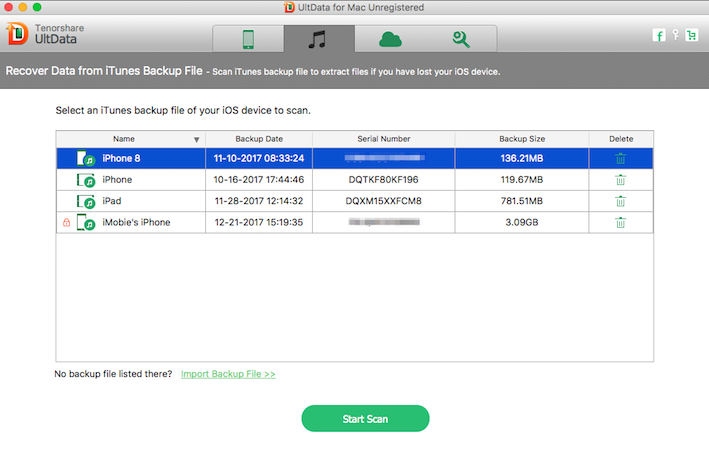709x454 pixels.
Task: Click the 136.21MB backup size cell
Action: click(522, 158)
